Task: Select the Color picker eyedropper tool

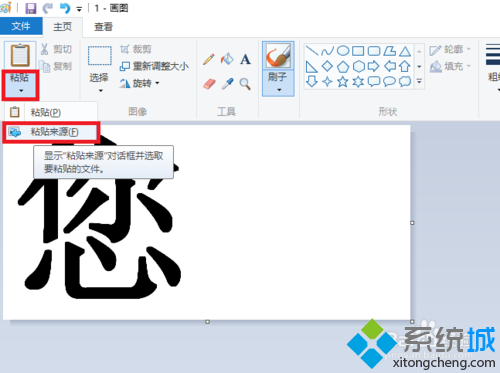Action: (x=227, y=84)
